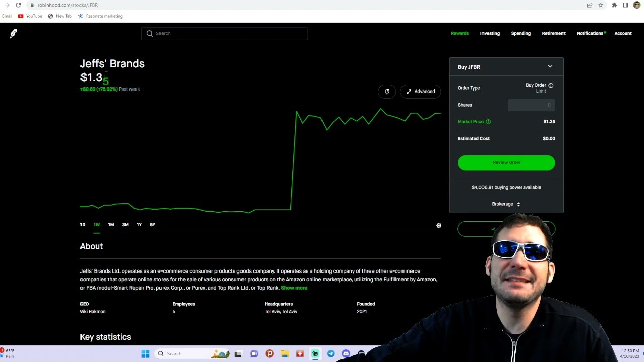The image size is (644, 362).
Task: Open the purple video chat taskbar app
Action: tap(254, 354)
